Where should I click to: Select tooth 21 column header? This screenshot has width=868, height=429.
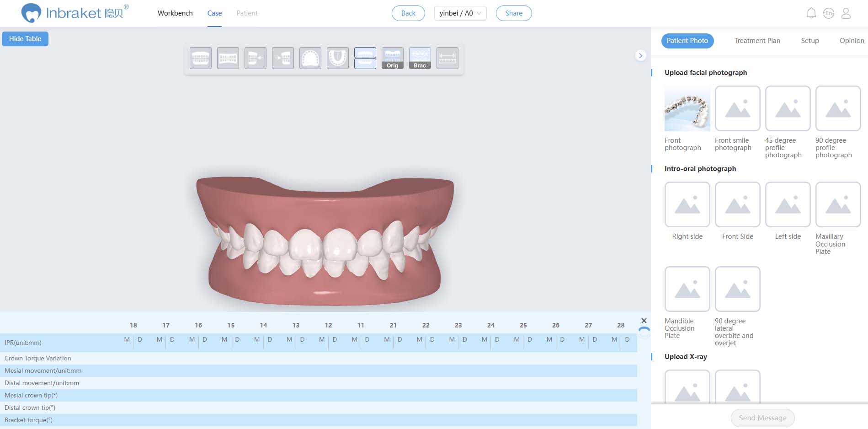(x=393, y=325)
